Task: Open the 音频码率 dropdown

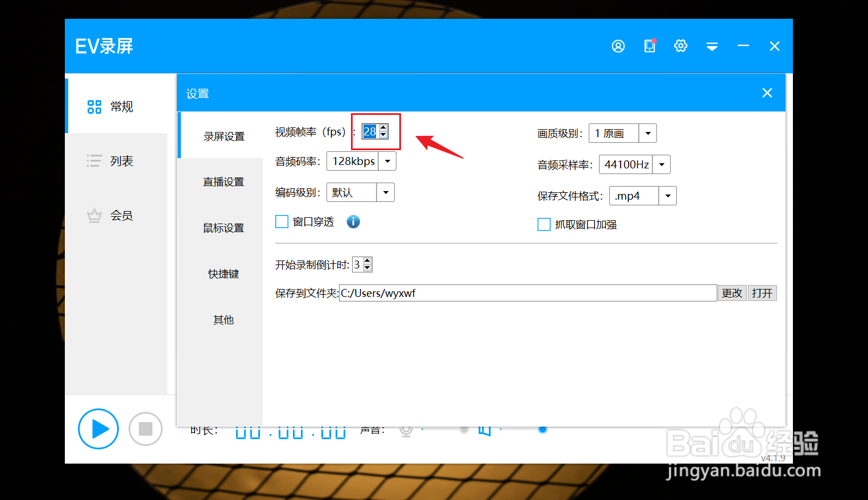Action: coord(387,161)
